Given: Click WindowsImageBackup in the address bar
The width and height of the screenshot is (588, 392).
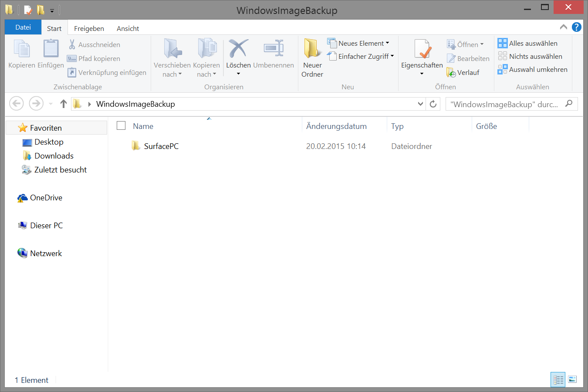Looking at the screenshot, I should (135, 104).
